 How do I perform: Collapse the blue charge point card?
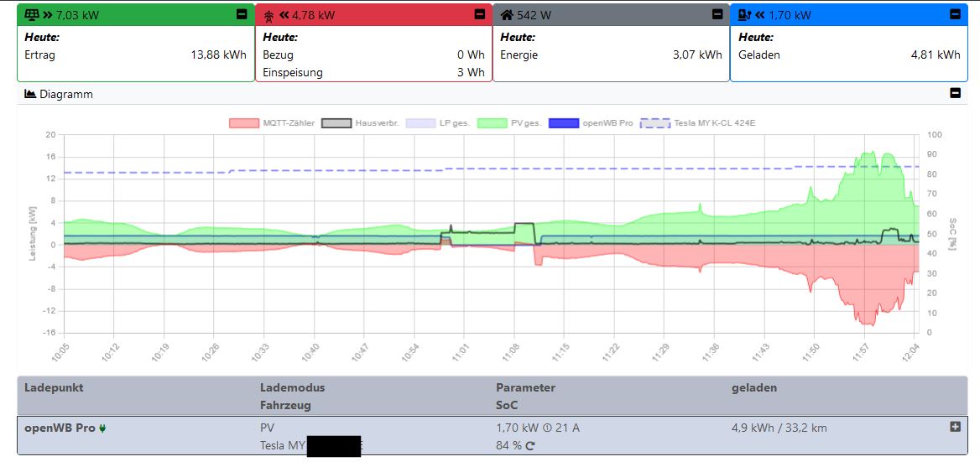pyautogui.click(x=954, y=14)
